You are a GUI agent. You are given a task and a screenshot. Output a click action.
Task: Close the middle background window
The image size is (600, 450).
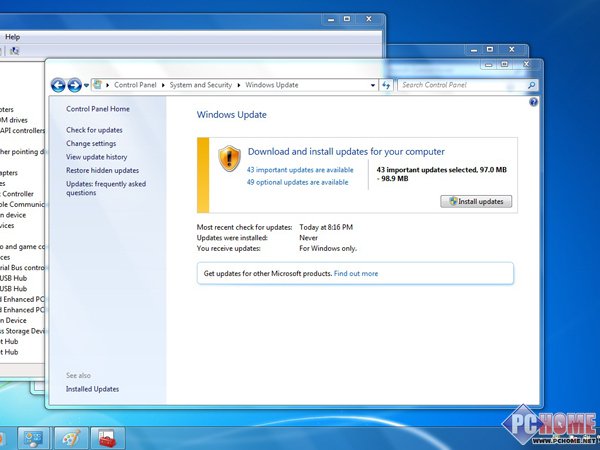(512, 49)
